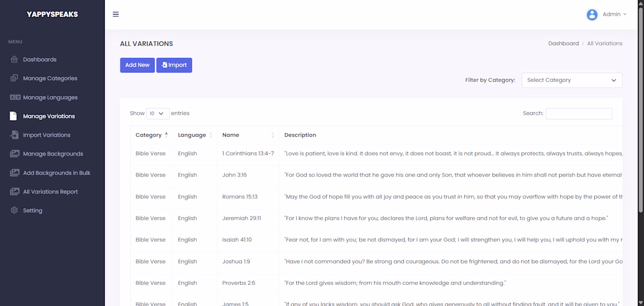The image size is (644, 306).
Task: Open the Show entries count dropdown
Action: point(157,114)
